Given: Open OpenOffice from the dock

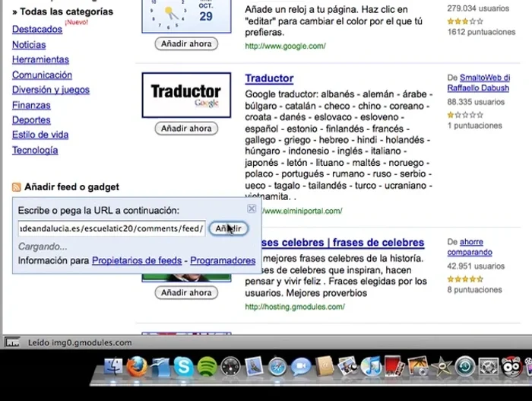Looking at the screenshot, I should point(160,367).
